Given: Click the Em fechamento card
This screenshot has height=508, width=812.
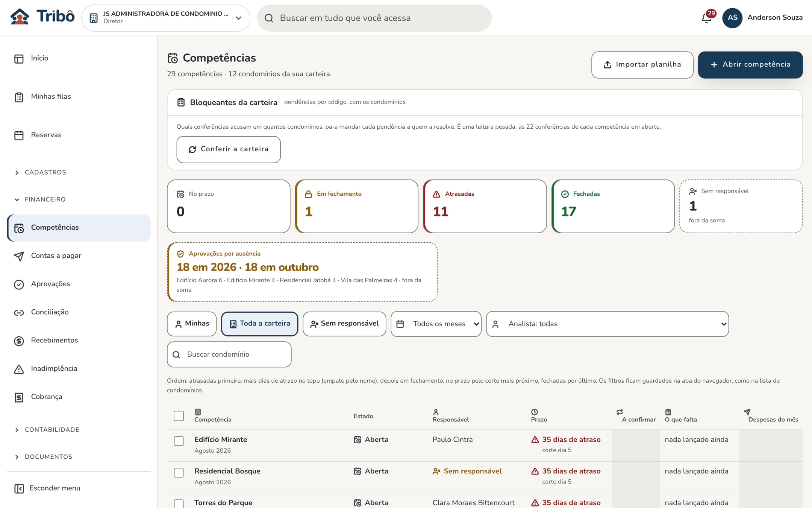Looking at the screenshot, I should tap(357, 206).
